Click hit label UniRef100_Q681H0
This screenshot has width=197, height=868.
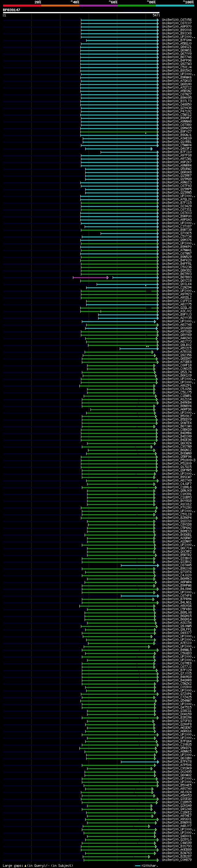(176, 84)
